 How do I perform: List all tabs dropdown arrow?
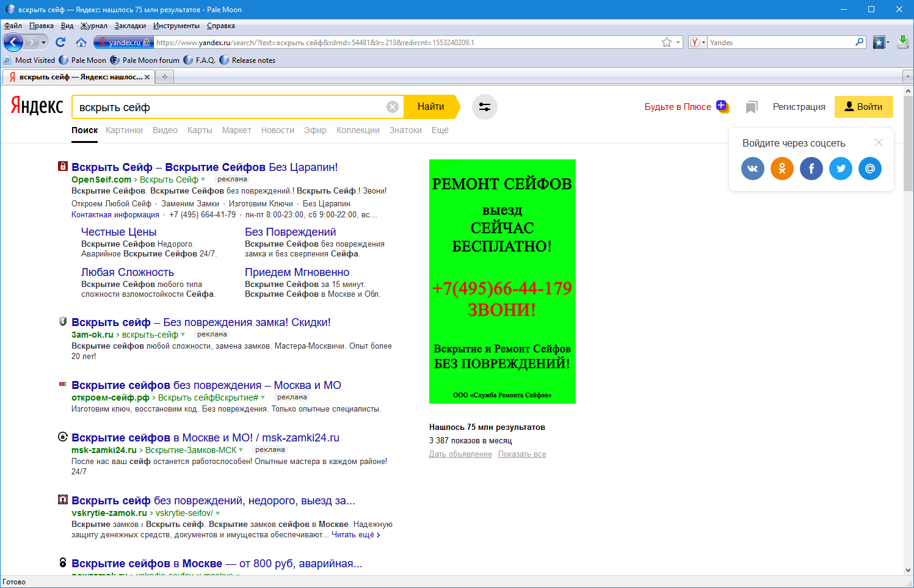908,77
